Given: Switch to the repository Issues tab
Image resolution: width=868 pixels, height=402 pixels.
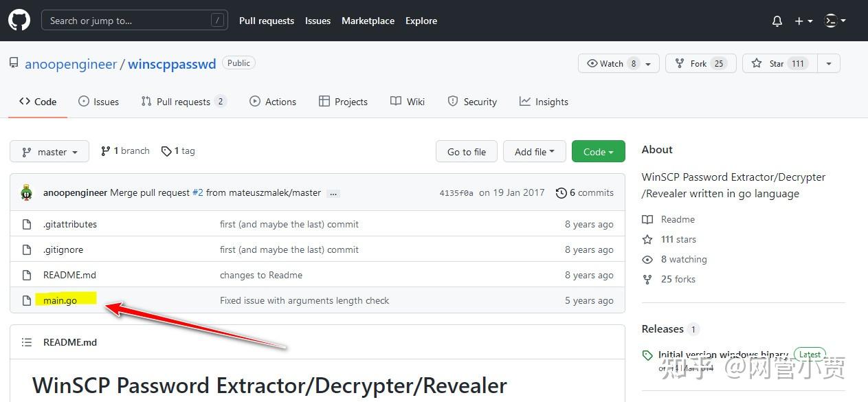Looking at the screenshot, I should pyautogui.click(x=99, y=102).
